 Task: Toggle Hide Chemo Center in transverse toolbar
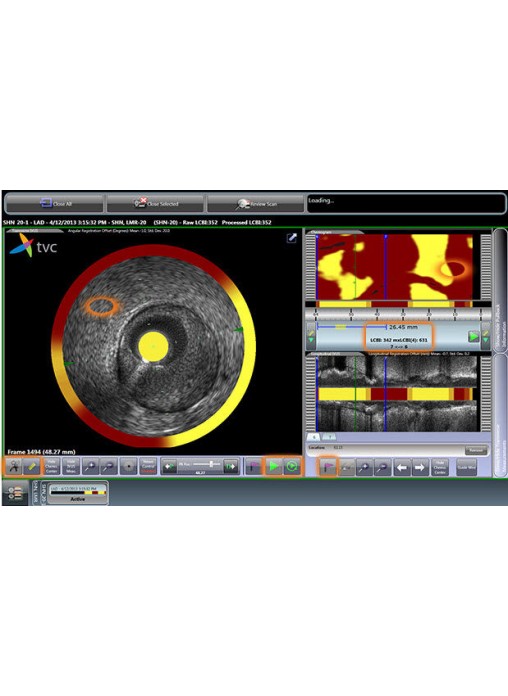click(52, 467)
